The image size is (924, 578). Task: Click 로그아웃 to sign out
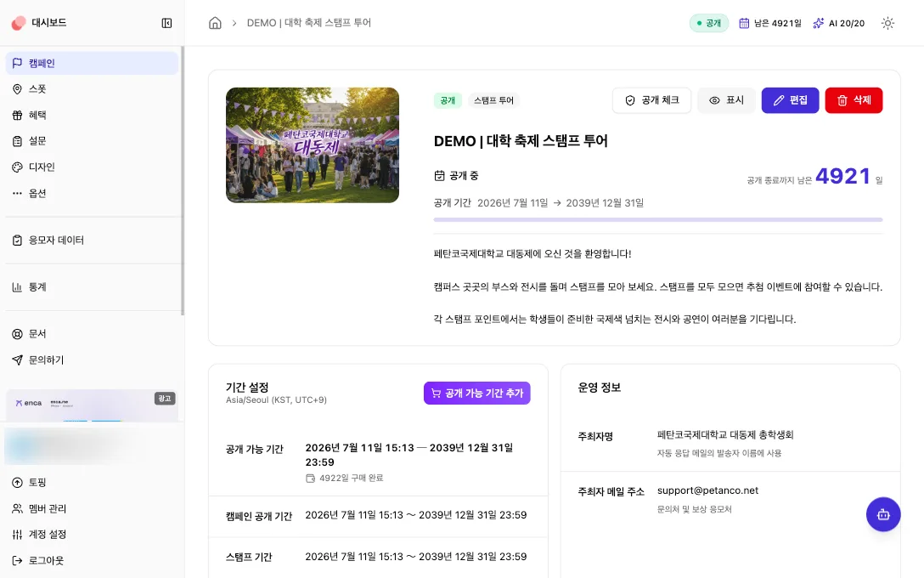click(92, 560)
